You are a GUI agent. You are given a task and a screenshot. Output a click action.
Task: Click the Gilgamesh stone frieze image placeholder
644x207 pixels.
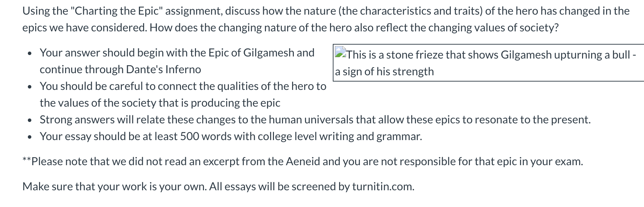[487, 63]
